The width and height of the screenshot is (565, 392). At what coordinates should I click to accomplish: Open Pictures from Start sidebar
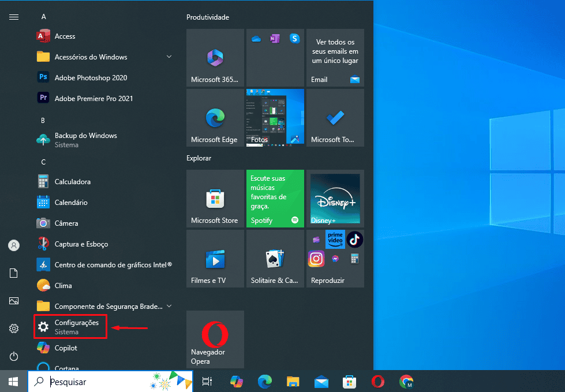[x=14, y=301]
